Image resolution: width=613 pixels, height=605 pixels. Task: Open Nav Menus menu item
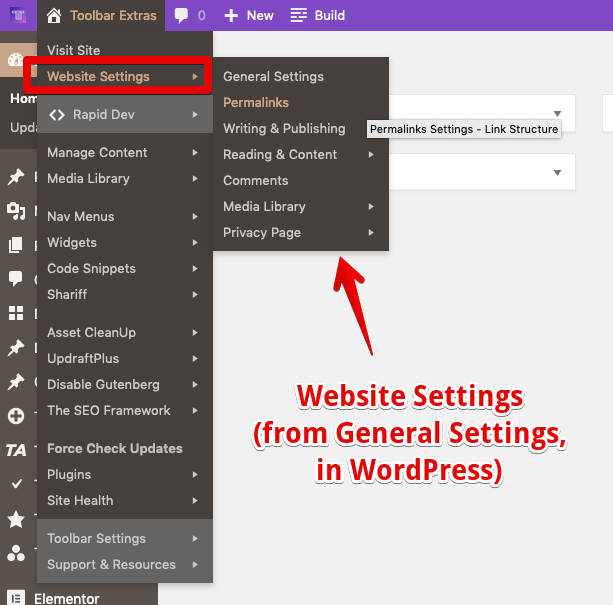[81, 217]
